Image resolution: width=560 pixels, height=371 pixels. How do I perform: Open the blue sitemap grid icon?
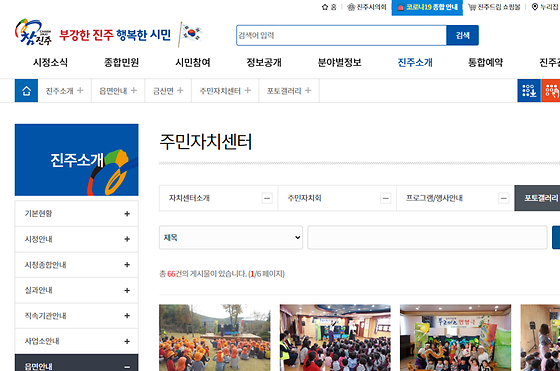pos(529,91)
